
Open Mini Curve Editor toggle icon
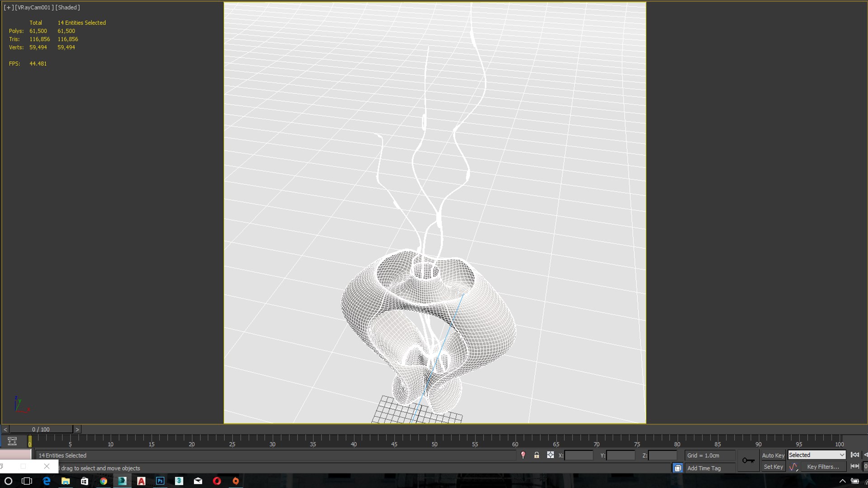point(12,441)
